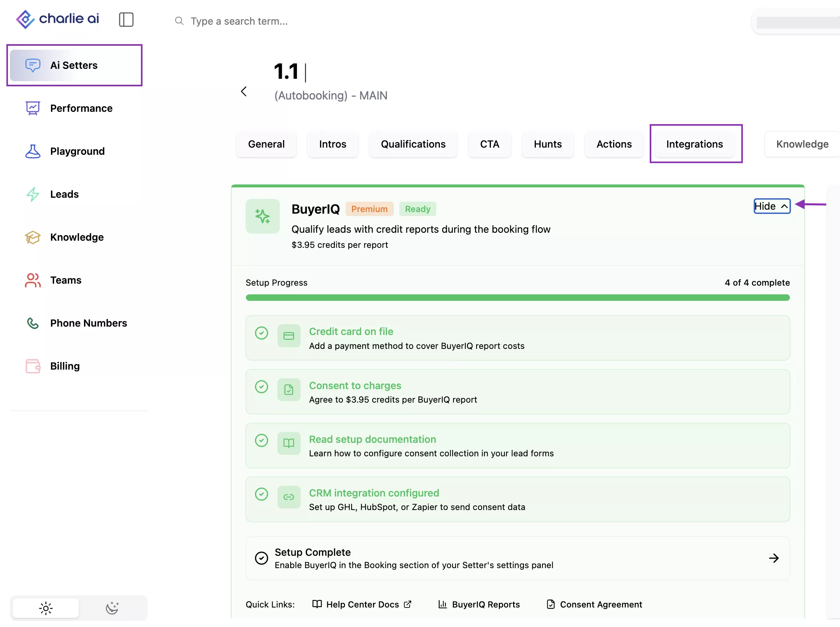
Task: Open Setup Complete arrow
Action: click(x=774, y=558)
